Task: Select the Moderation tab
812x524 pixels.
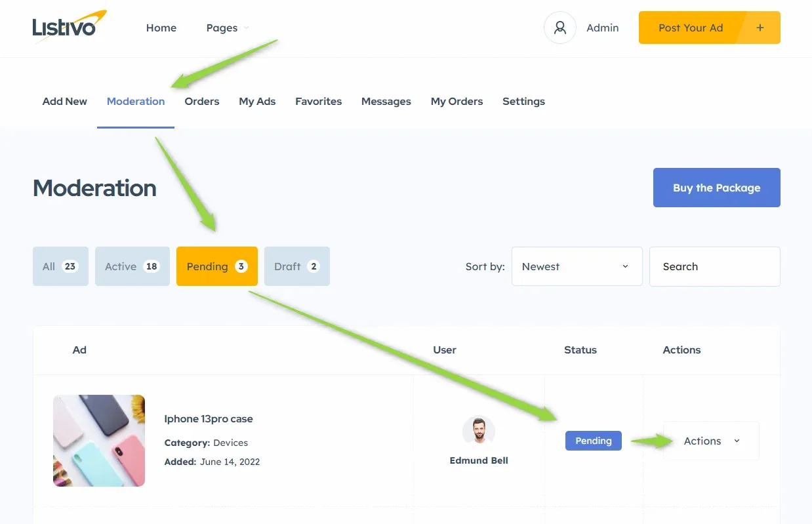Action: [x=136, y=102]
